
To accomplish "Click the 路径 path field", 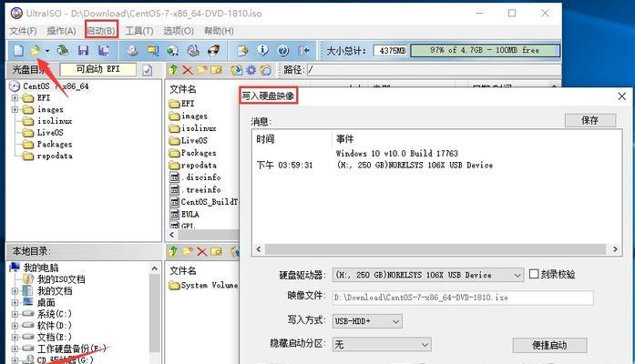I will (x=434, y=70).
